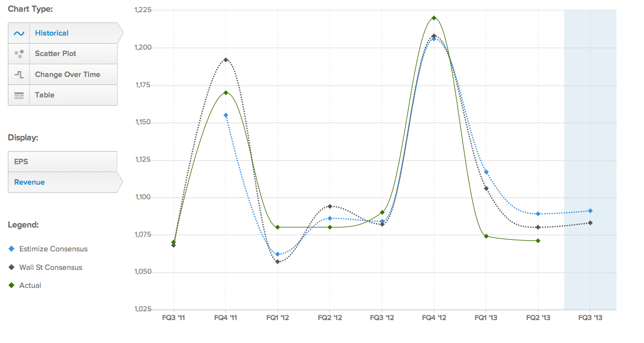Screen dimensions: 644x343
Task: Switch to Scatter Plot chart type
Action: 55,54
